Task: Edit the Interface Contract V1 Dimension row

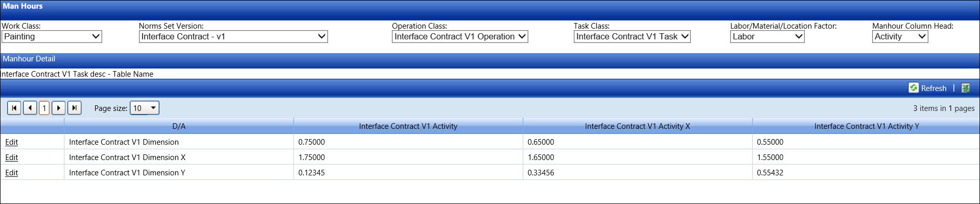Action: (11, 142)
